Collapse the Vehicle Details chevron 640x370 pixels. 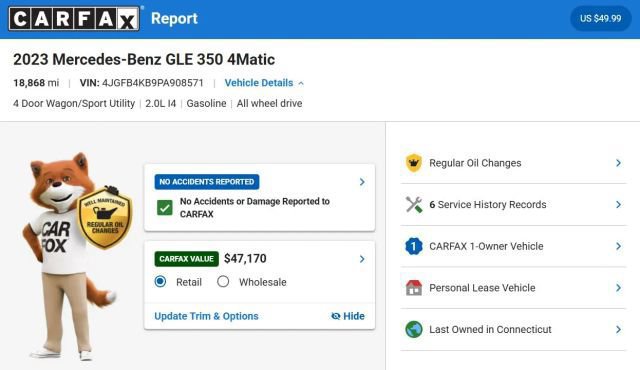pos(301,83)
